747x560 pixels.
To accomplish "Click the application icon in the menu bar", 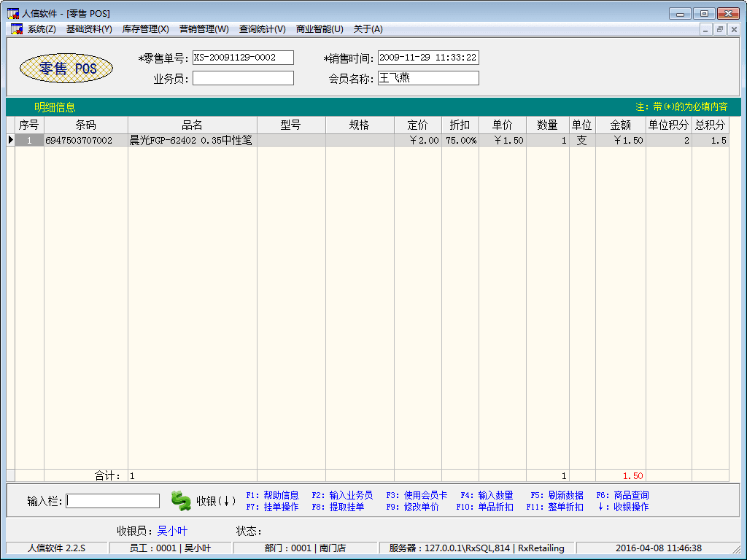I will (16, 29).
